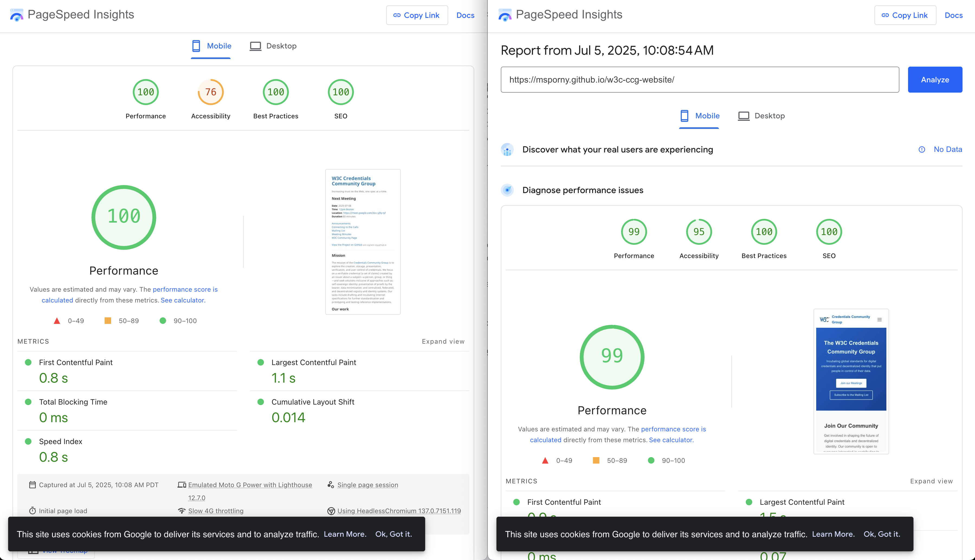Image resolution: width=975 pixels, height=560 pixels.
Task: Click the SEO 100 gauge in left window
Action: [341, 92]
